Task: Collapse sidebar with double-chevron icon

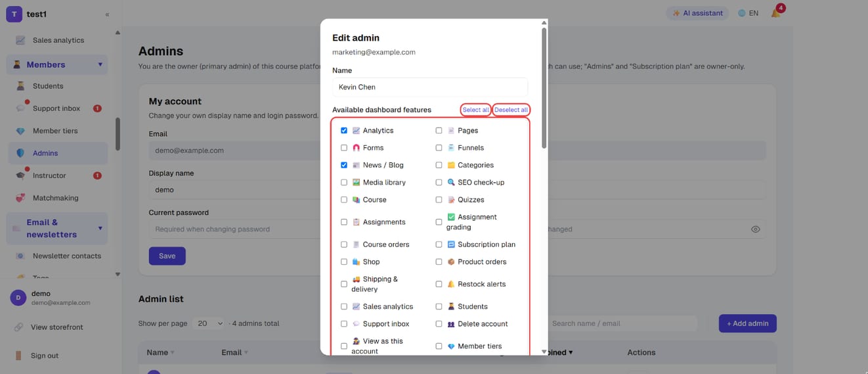Action: (108, 14)
